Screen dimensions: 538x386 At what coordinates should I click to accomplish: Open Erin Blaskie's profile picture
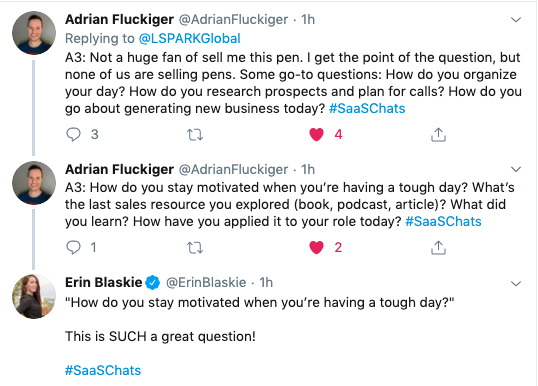(x=34, y=296)
